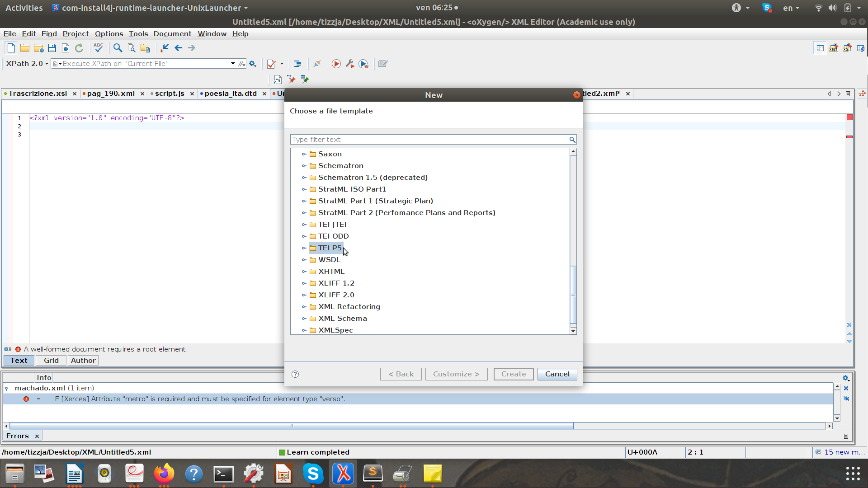Click the Apply Transformation Scenario play icon

[x=336, y=64]
